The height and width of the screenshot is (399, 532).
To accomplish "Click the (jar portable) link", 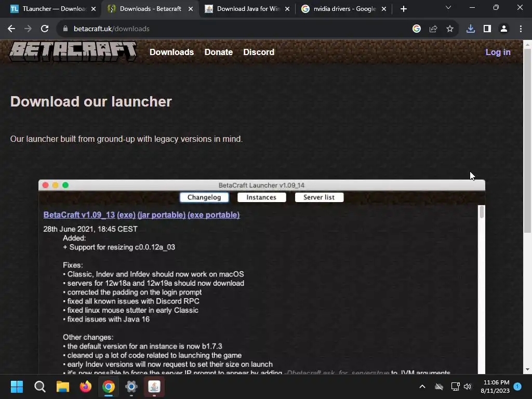I will pos(162,215).
